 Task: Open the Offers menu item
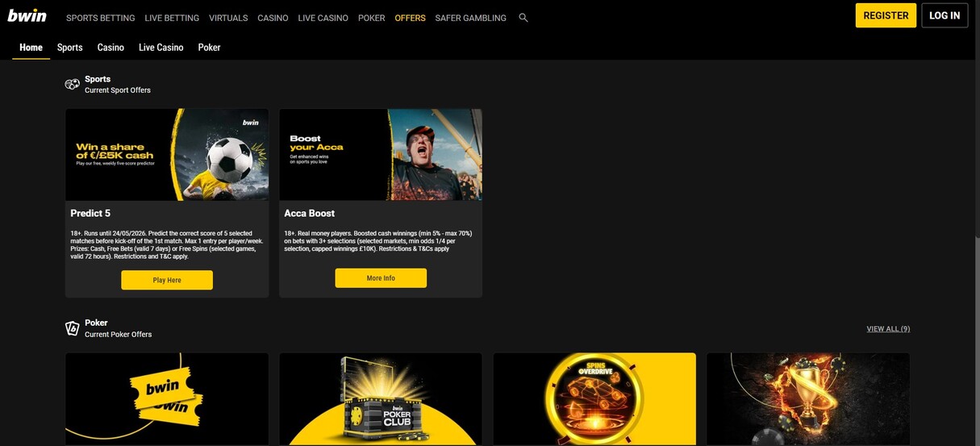tap(410, 18)
